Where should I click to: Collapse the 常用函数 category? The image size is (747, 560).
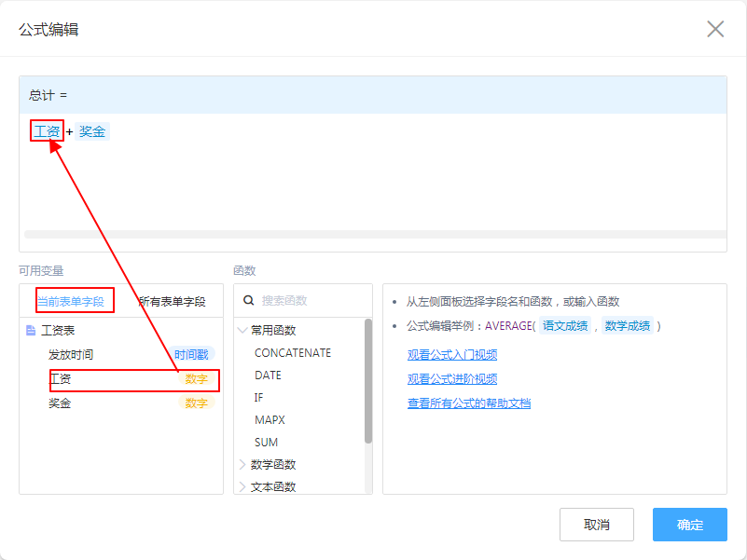[x=243, y=331]
